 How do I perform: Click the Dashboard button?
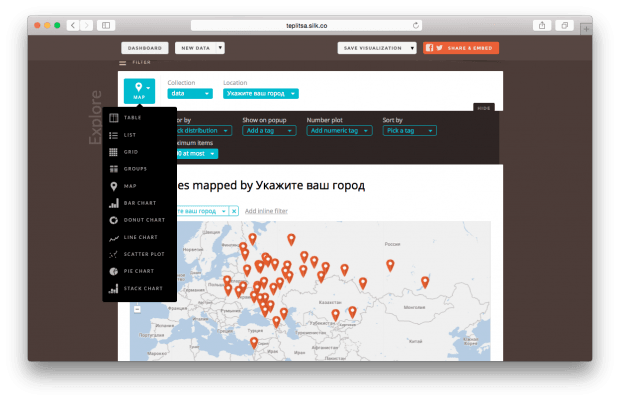pos(144,47)
